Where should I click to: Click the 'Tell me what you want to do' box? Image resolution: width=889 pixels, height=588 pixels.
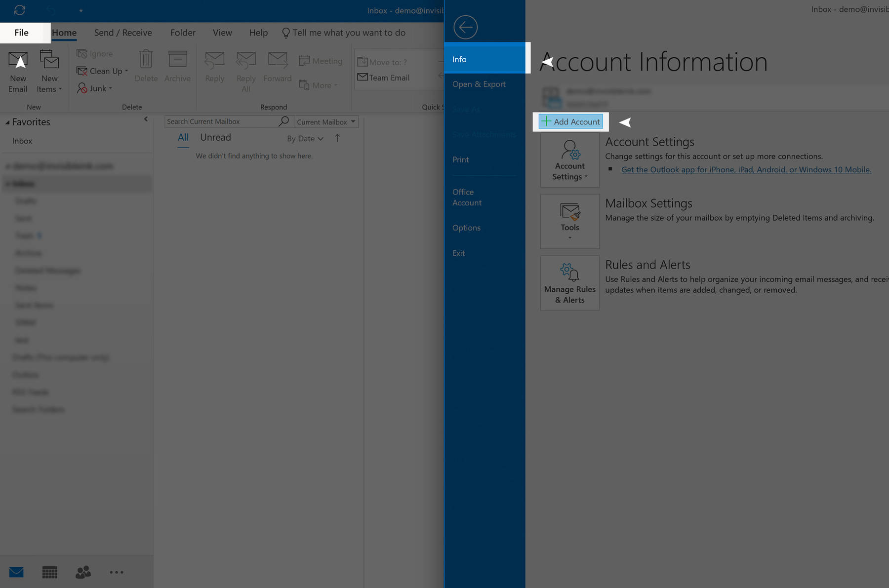click(344, 33)
